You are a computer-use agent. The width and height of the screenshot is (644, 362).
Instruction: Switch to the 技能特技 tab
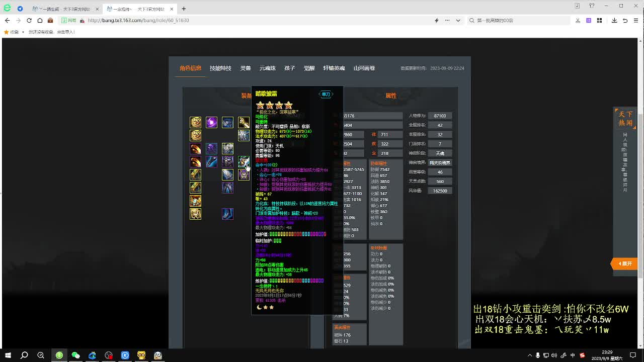[x=220, y=68]
